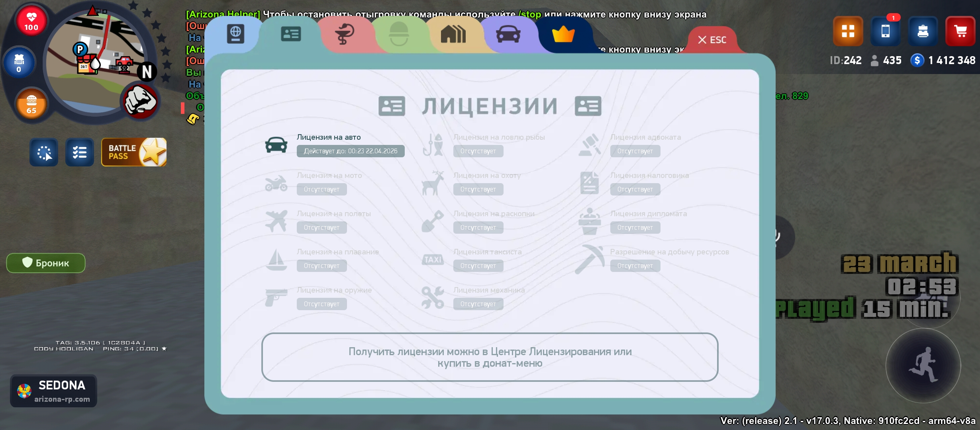Screen dimensions: 980x430
Task: Open the Battle Pass button
Action: pos(134,152)
